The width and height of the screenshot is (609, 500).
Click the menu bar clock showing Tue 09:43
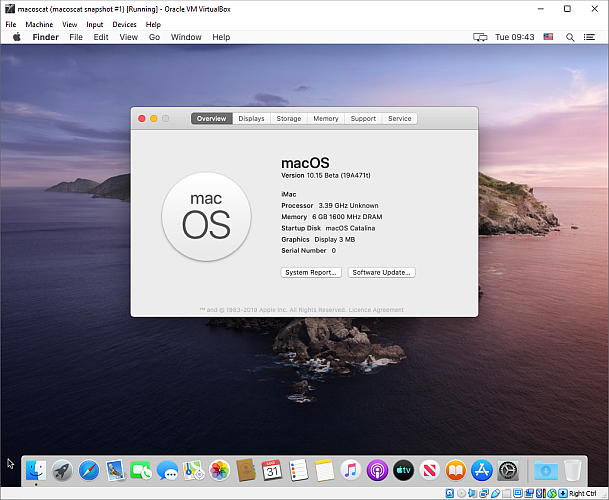click(514, 37)
